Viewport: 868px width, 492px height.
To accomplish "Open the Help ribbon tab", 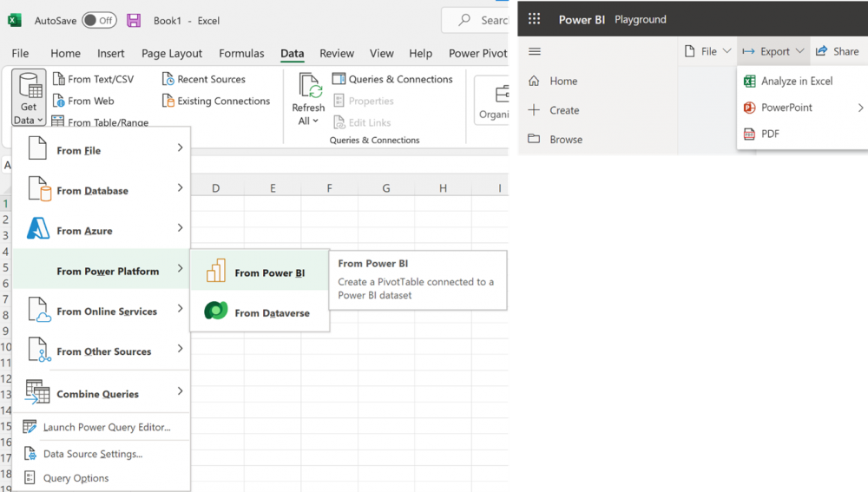I will click(421, 53).
